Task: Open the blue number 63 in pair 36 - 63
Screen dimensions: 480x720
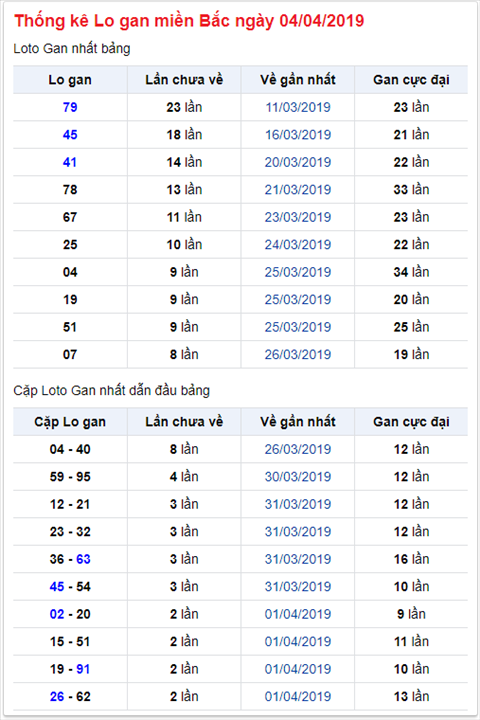Action: (x=83, y=559)
